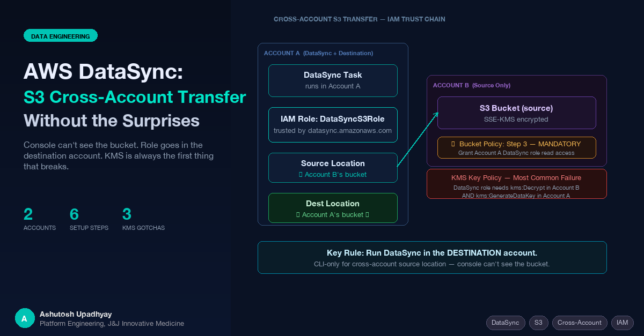Click the Dest Location green box
The image size is (644, 336).
[333, 208]
